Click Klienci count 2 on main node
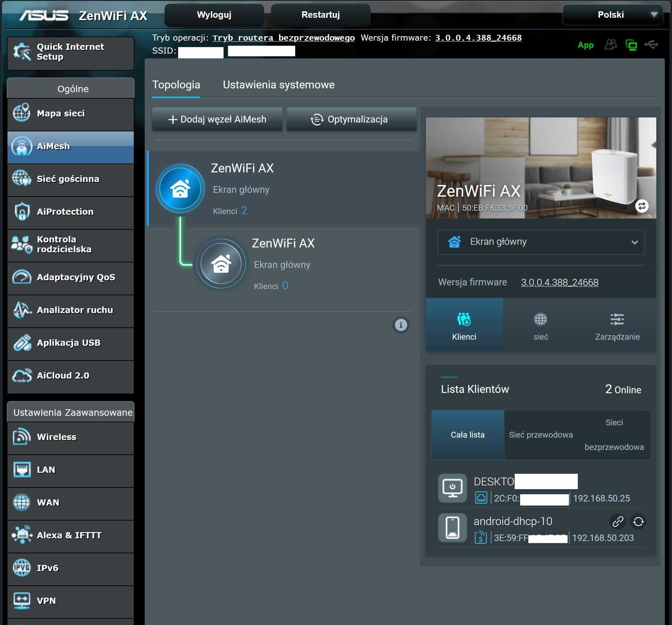The height and width of the screenshot is (625, 672). point(244,211)
